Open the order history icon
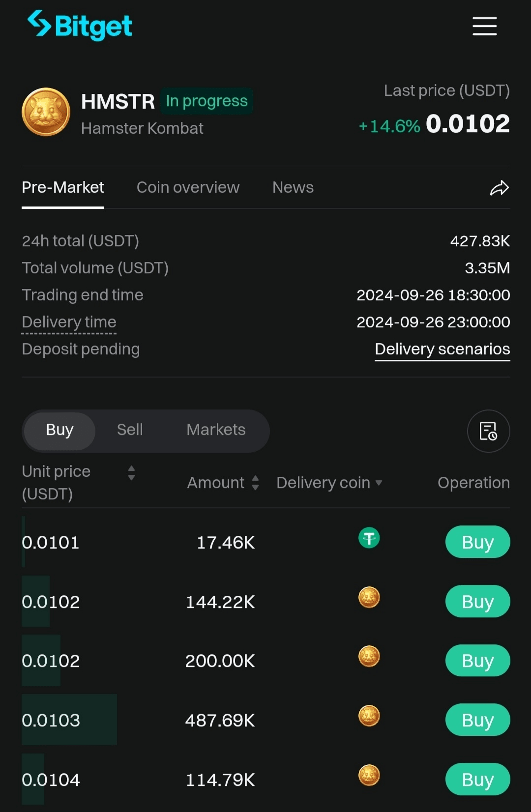531x812 pixels. 488,431
